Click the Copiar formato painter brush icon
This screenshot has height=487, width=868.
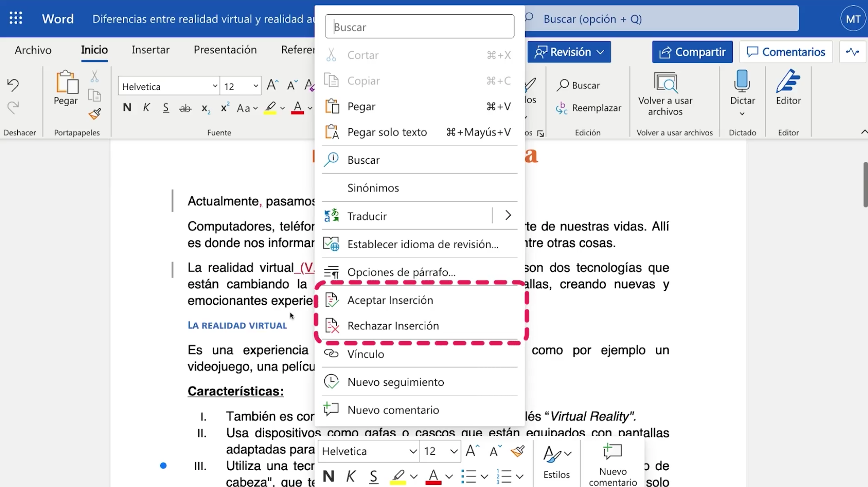pos(94,114)
